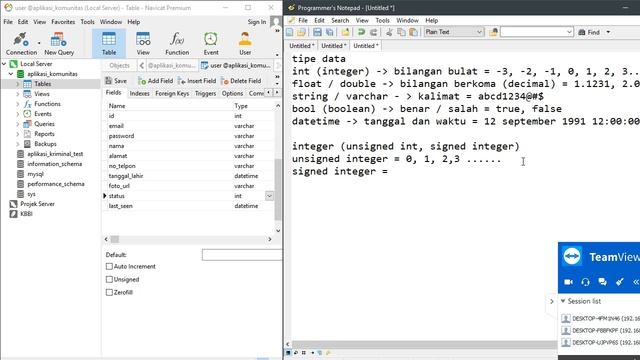Open the User toolbar icon
Image resolution: width=640 pixels, height=360 pixels.
[x=245, y=44]
